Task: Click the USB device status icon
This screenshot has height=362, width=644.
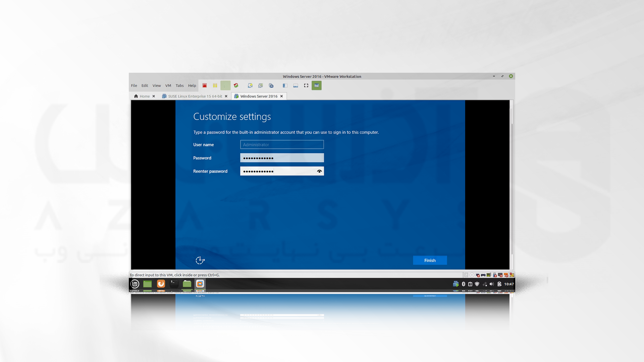Action: 495,275
